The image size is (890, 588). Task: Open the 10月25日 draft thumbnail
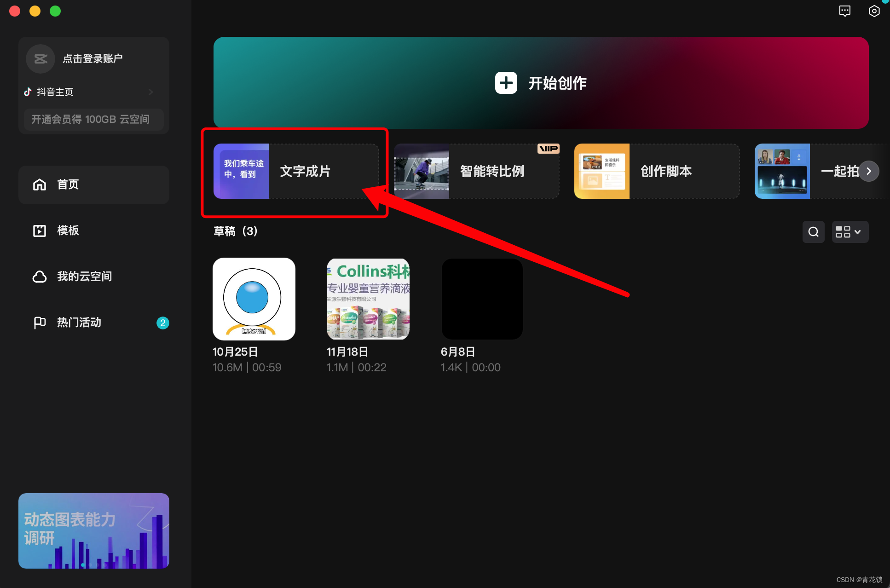[x=254, y=299]
